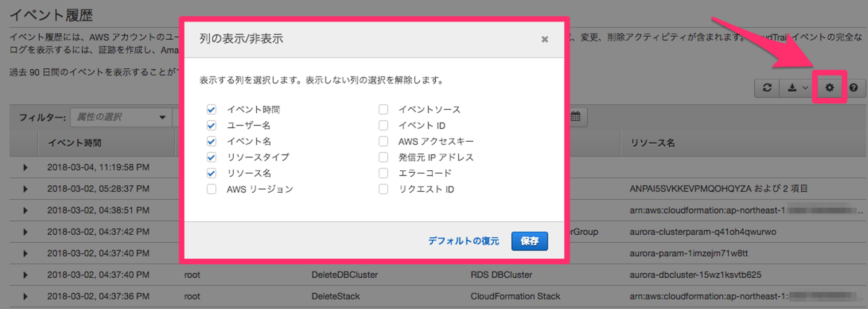
Task: Expand the DeleteDBCluster event row
Action: (25, 275)
